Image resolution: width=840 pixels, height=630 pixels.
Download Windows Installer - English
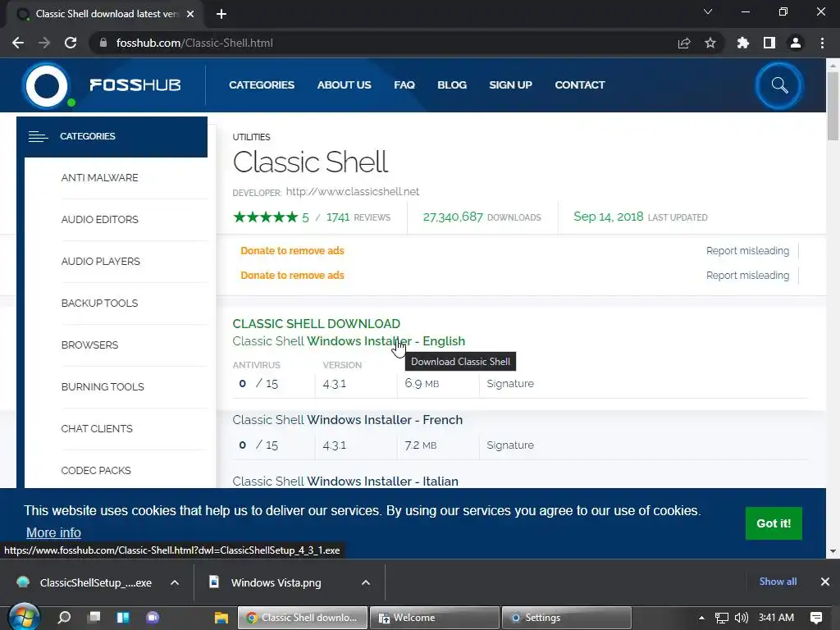point(349,340)
